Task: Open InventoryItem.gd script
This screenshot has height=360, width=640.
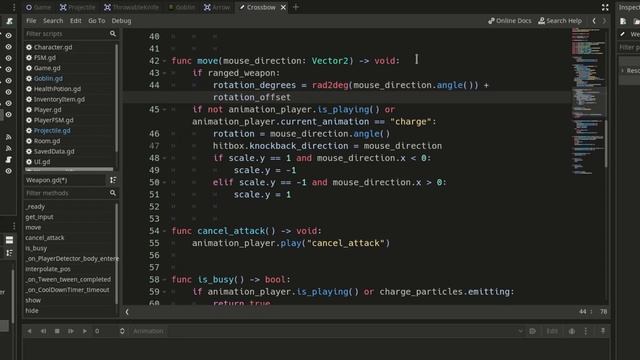Action: pyautogui.click(x=59, y=99)
